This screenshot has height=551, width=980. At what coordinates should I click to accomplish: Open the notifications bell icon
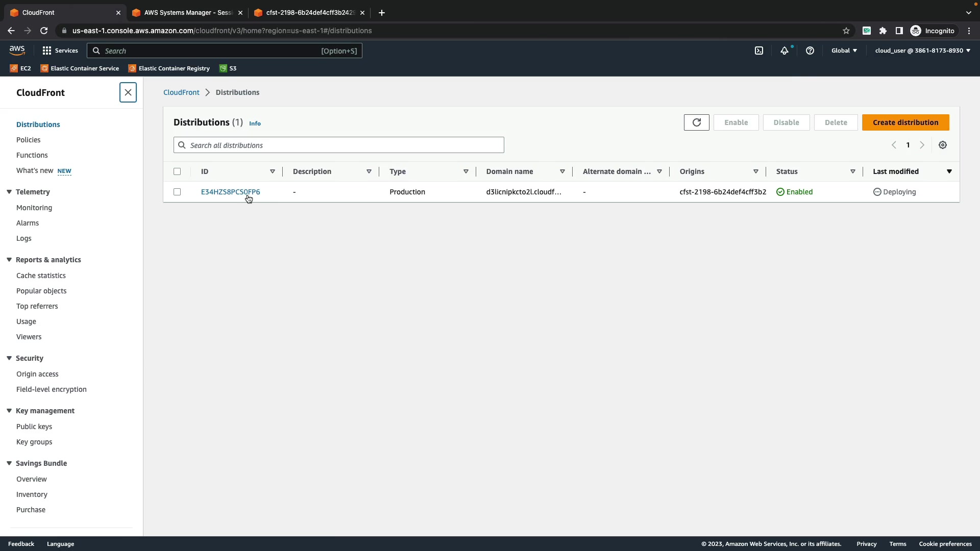pyautogui.click(x=784, y=51)
